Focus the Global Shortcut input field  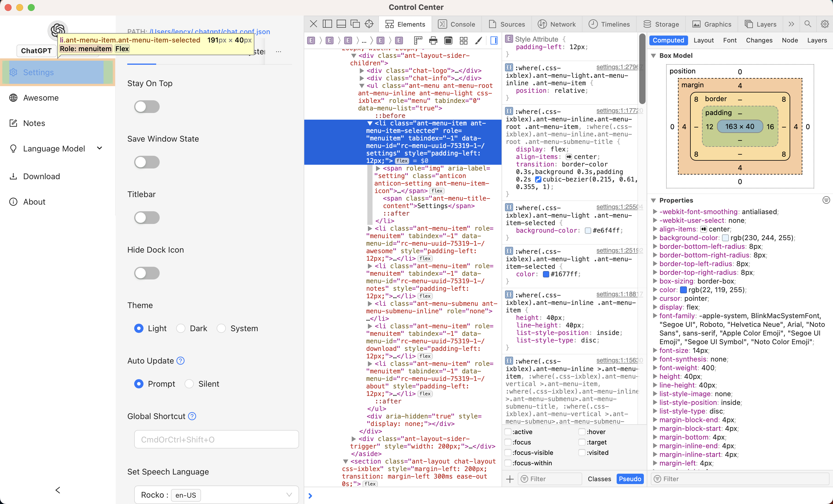(216, 439)
